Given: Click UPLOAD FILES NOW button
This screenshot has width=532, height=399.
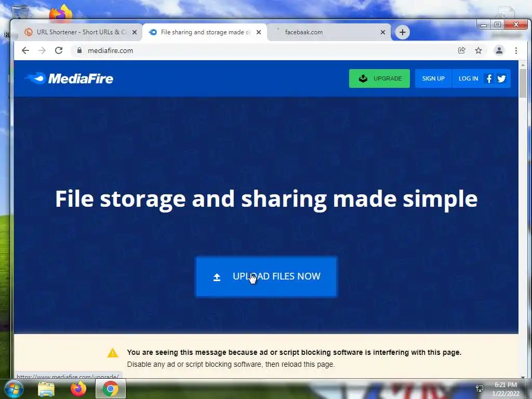Looking at the screenshot, I should pyautogui.click(x=267, y=276).
